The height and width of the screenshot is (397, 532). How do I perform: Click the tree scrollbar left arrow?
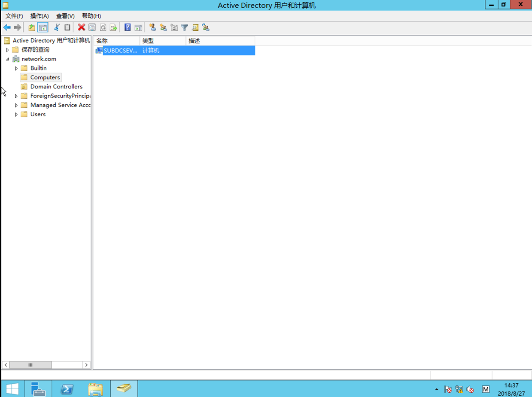6,365
